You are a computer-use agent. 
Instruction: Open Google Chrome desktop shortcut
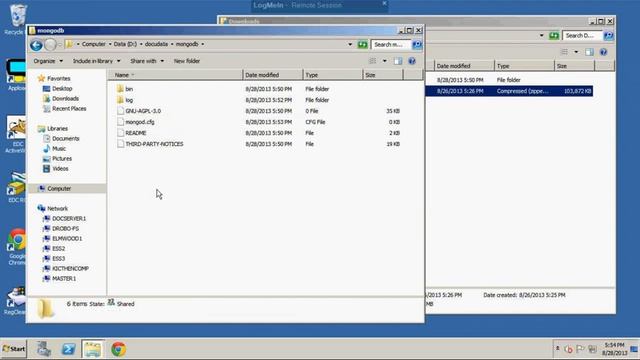coord(16,247)
